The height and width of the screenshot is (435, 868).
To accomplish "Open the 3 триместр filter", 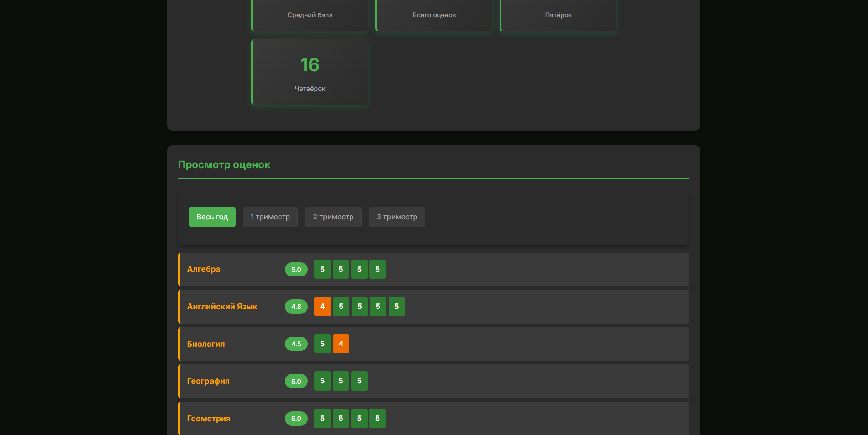I will pos(397,217).
